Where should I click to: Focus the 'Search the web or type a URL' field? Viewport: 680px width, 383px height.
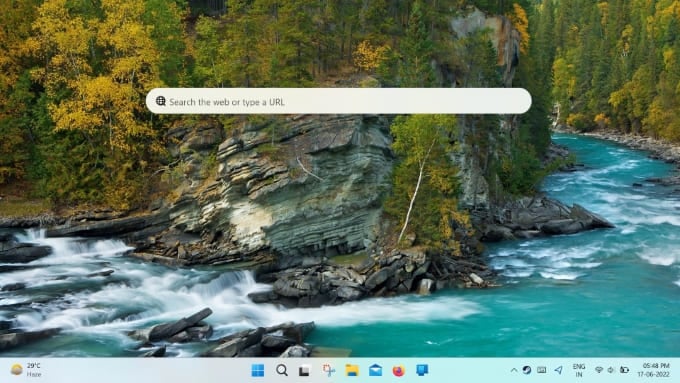[x=339, y=101]
